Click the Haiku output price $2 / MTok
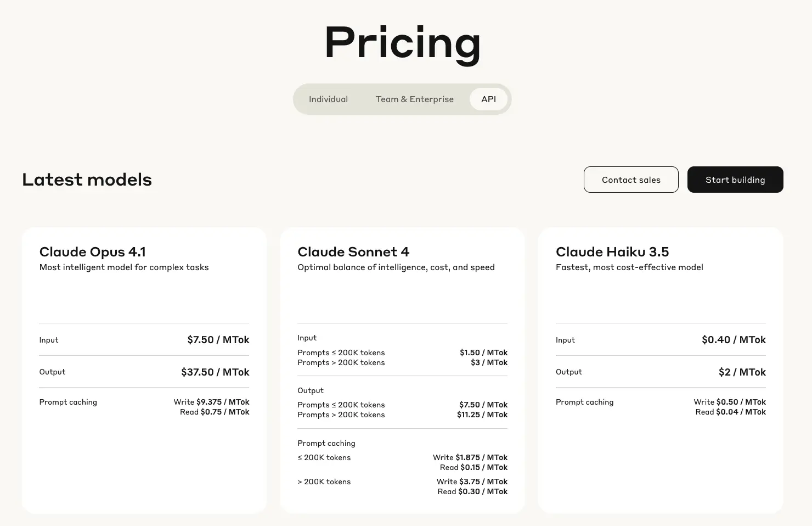812x526 pixels. (742, 372)
